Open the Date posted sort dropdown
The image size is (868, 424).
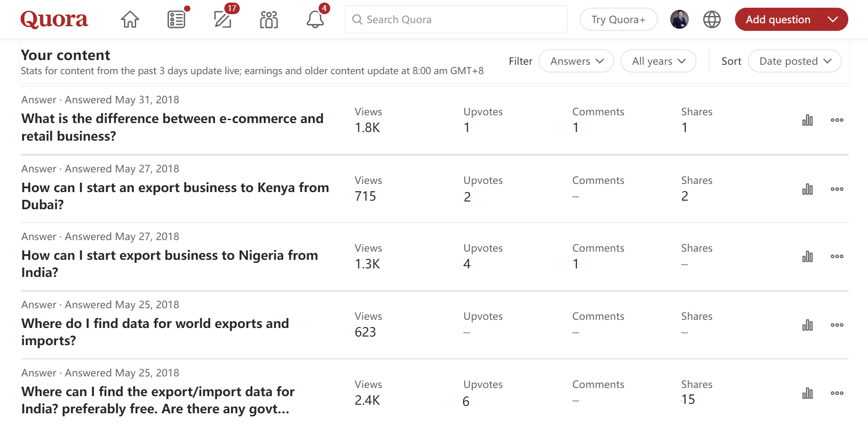[x=794, y=61]
